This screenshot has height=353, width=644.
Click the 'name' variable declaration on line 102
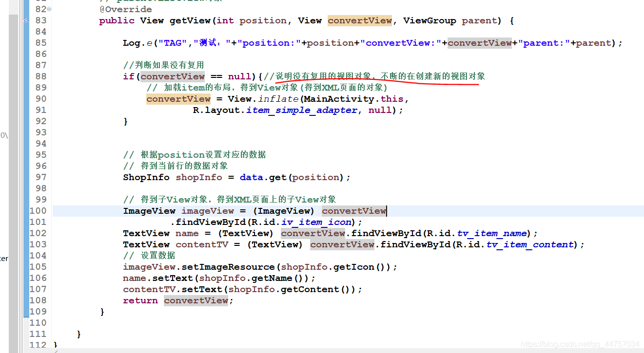[x=187, y=233]
